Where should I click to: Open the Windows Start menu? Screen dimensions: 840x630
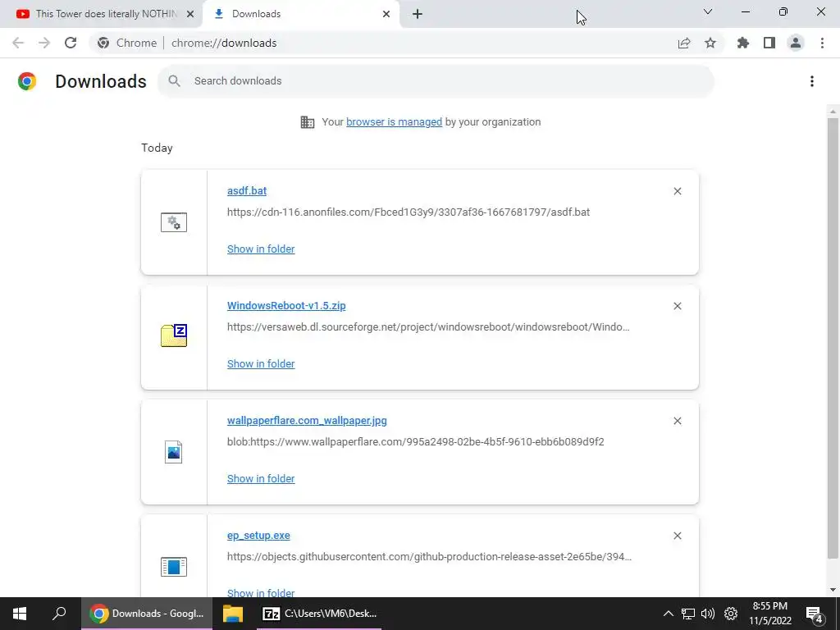pyautogui.click(x=20, y=614)
